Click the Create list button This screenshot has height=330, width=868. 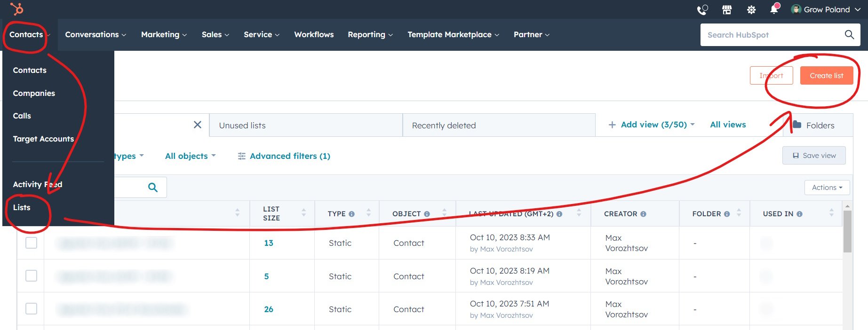click(x=827, y=76)
